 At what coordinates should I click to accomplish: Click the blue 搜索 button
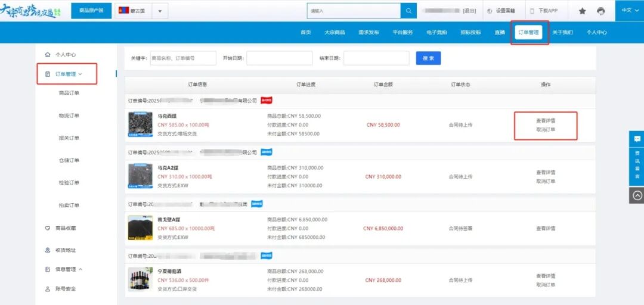428,58
